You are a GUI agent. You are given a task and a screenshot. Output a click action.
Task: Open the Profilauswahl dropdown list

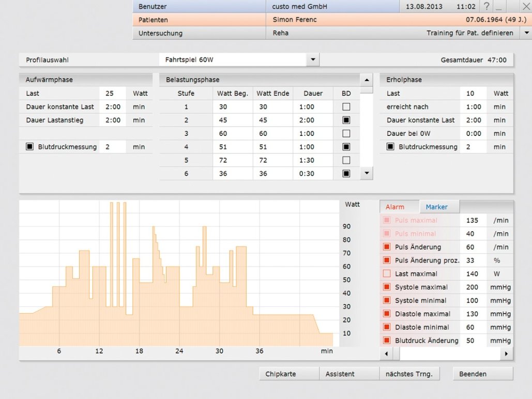(x=313, y=60)
